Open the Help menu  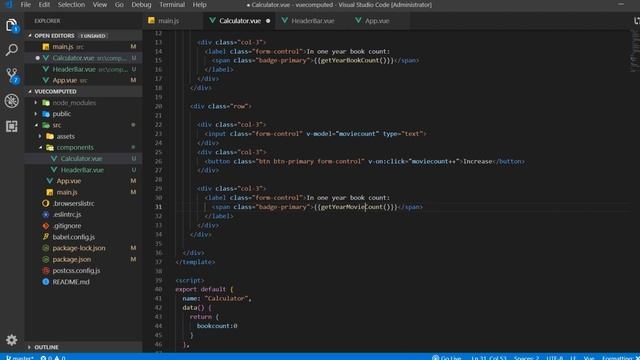pos(199,4)
